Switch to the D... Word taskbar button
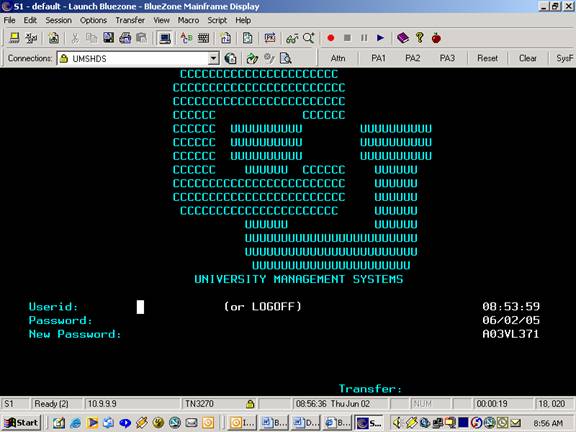576x432 pixels. tap(306, 423)
